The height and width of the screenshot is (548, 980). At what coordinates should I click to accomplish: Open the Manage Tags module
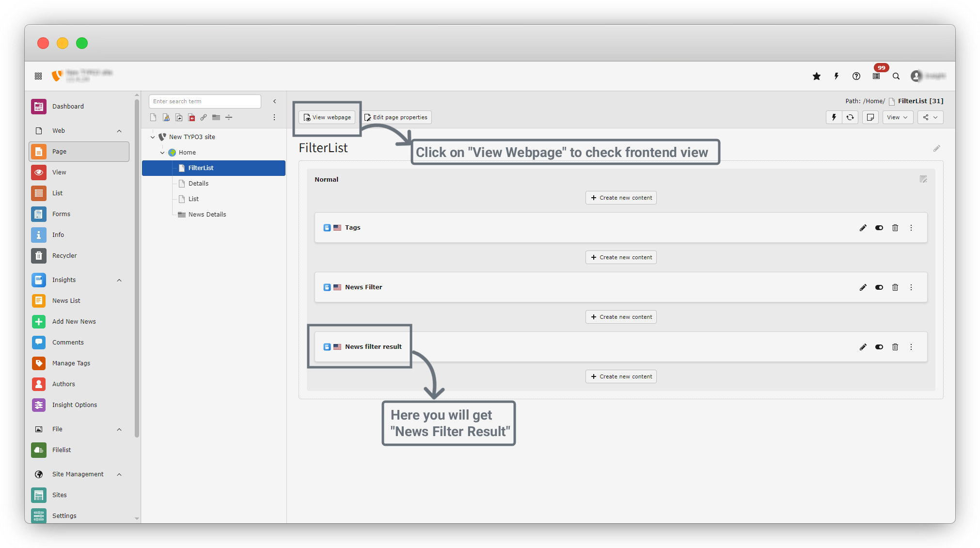pyautogui.click(x=71, y=363)
